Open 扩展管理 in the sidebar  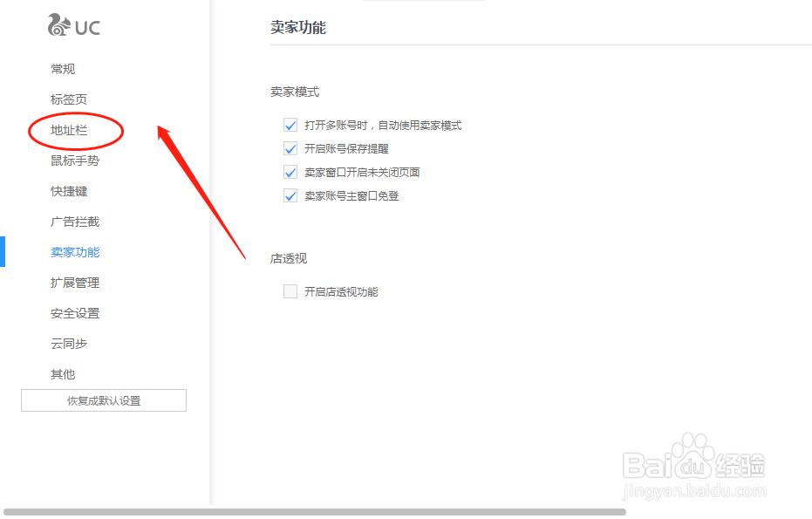click(x=75, y=283)
